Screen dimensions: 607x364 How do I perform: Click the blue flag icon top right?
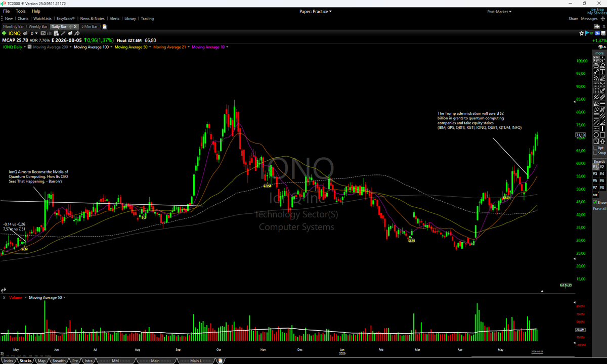587,33
